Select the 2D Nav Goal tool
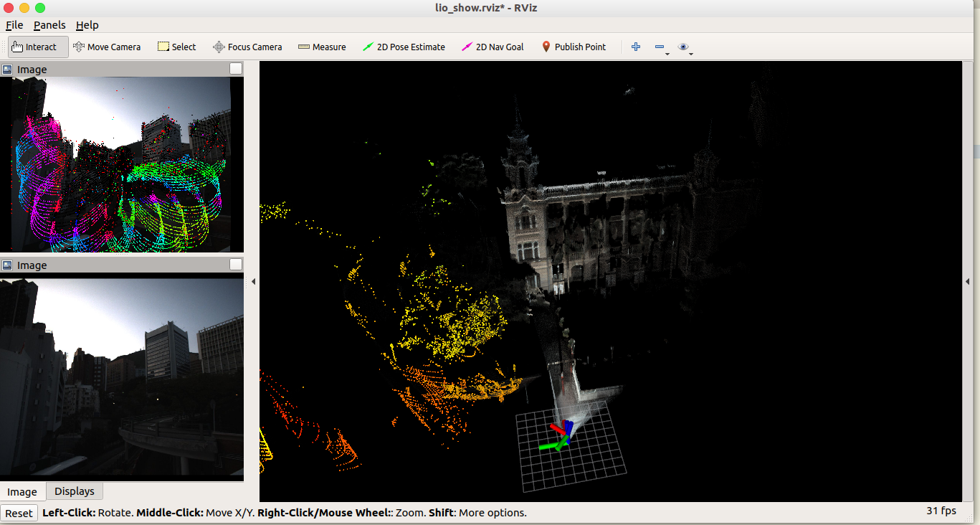This screenshot has width=980, height=525. (x=493, y=47)
